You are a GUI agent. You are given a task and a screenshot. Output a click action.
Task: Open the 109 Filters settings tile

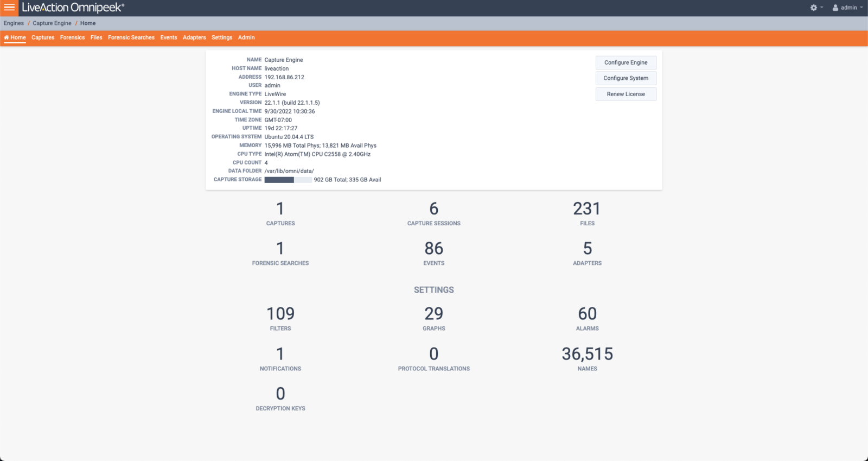280,318
